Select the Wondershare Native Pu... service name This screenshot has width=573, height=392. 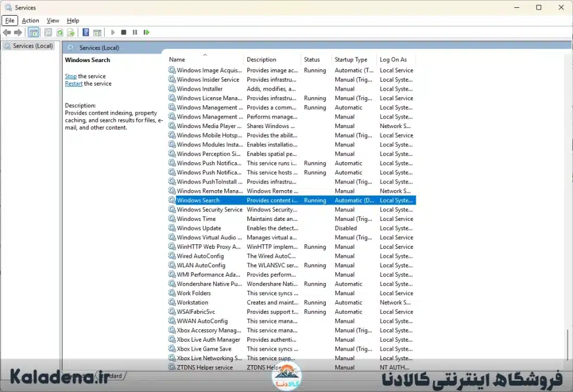209,284
